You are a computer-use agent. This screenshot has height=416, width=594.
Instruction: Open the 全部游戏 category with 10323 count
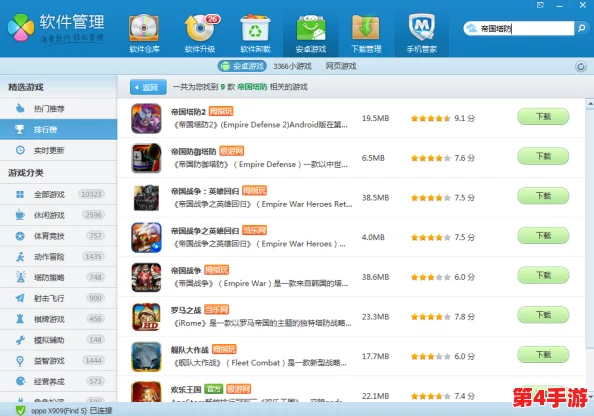tap(58, 194)
